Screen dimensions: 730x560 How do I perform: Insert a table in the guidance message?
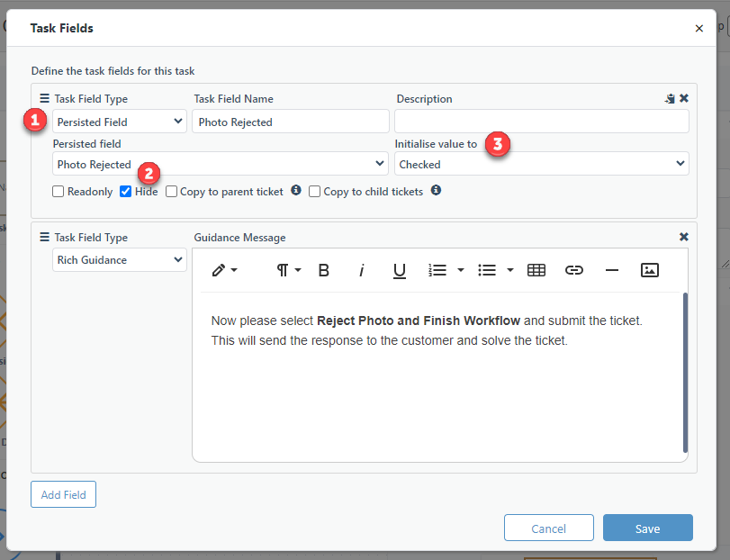tap(536, 270)
